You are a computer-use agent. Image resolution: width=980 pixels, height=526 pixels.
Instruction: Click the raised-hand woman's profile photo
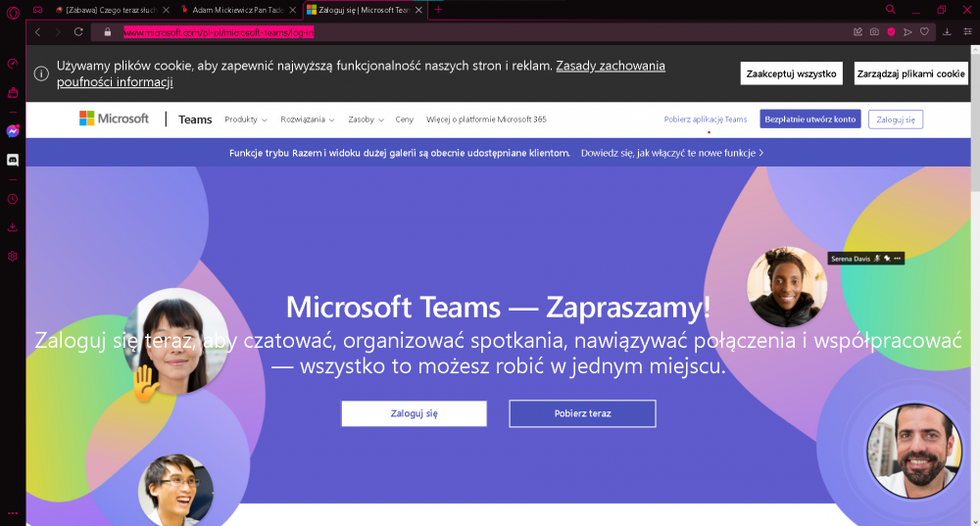click(x=175, y=342)
